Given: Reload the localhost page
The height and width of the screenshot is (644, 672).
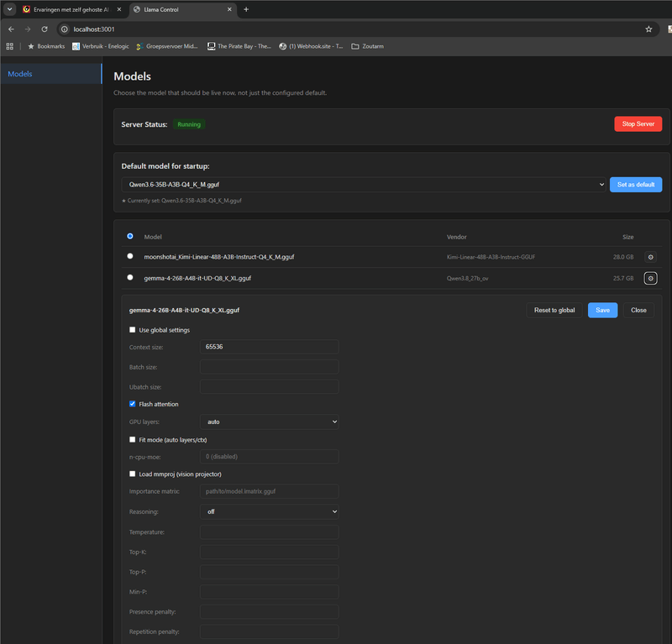Looking at the screenshot, I should point(45,29).
